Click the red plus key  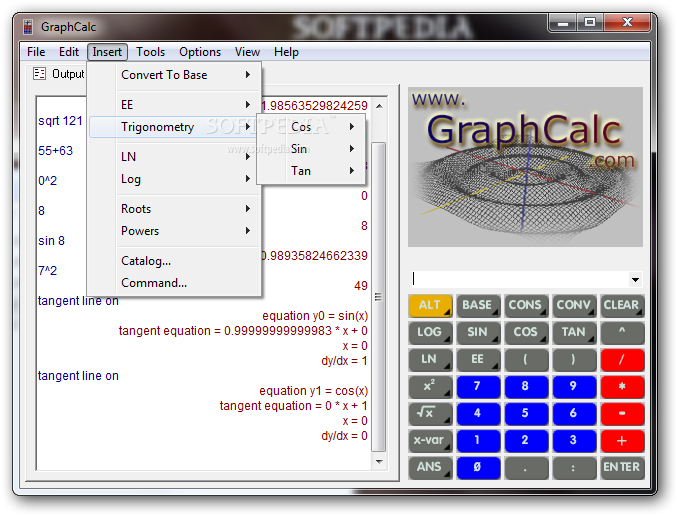[622, 441]
